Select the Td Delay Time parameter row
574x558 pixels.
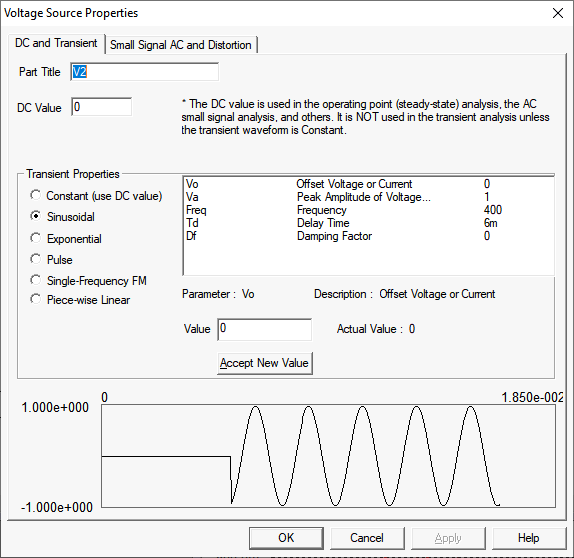368,223
